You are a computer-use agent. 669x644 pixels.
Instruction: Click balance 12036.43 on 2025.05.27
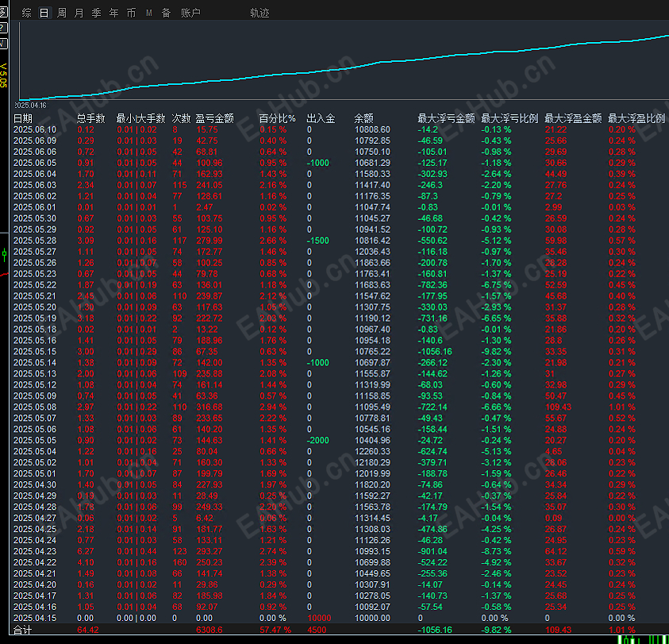(372, 252)
